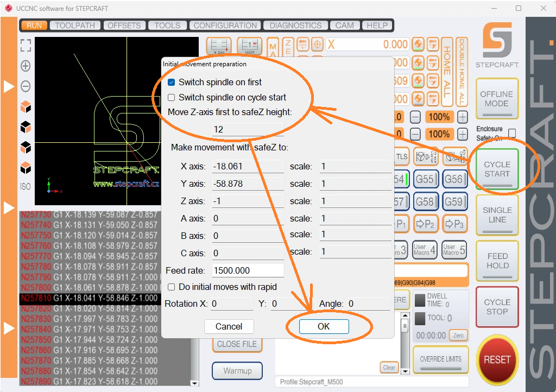Screen dimensions: 556x392
Task: Click the cube view icon just below zoom-out
Action: 26,106
